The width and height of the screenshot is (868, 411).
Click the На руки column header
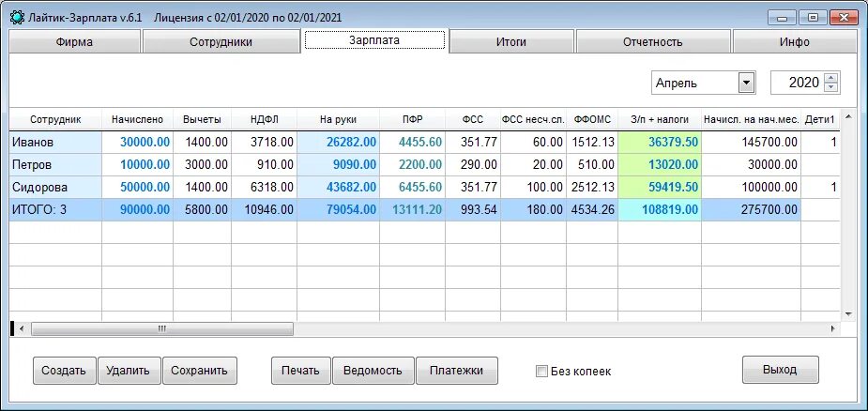[x=338, y=119]
